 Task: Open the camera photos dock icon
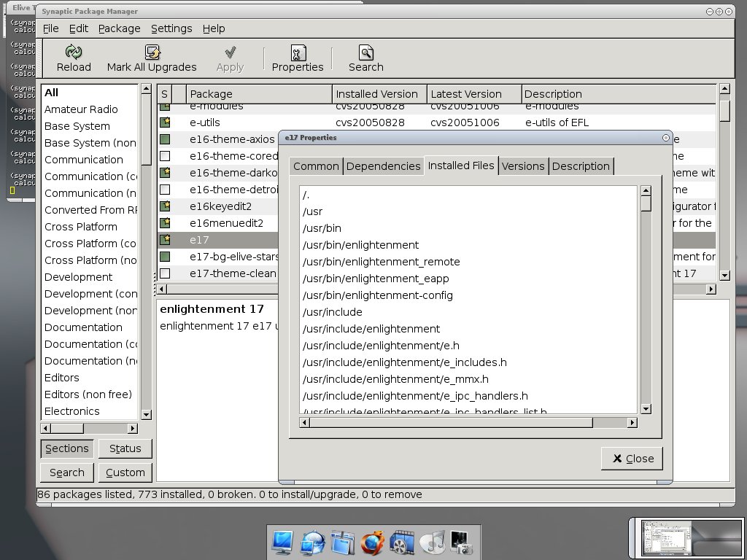(461, 542)
